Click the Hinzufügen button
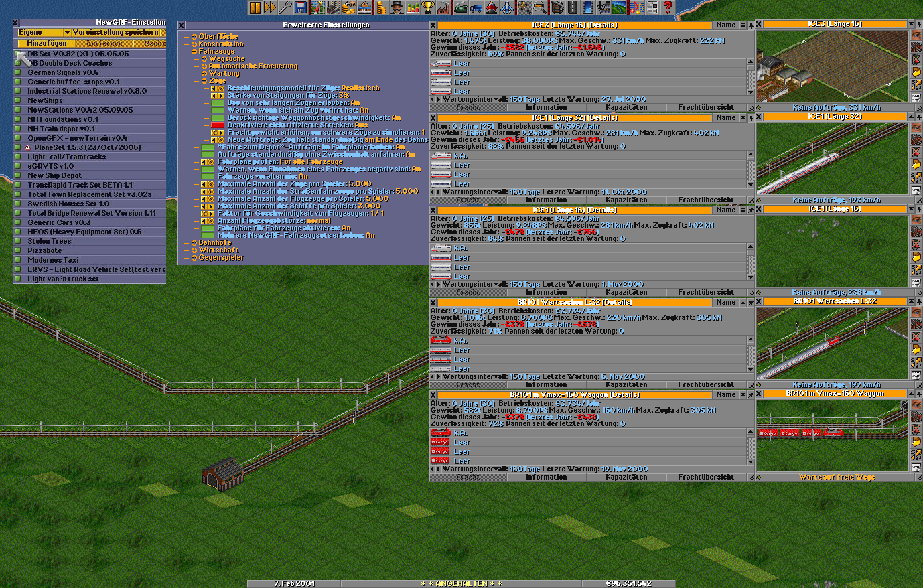Screen dimensions: 923x588 pyautogui.click(x=47, y=44)
